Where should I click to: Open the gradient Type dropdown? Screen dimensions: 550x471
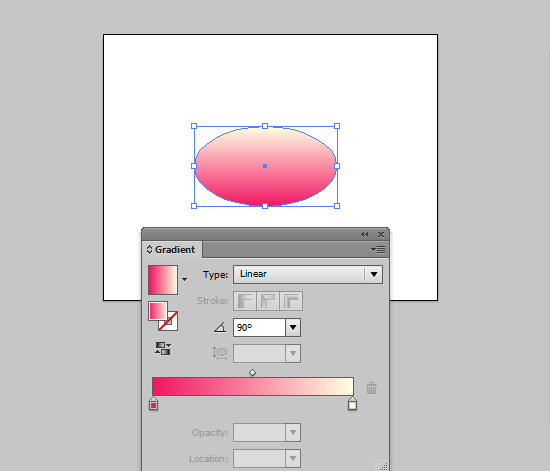tap(308, 274)
